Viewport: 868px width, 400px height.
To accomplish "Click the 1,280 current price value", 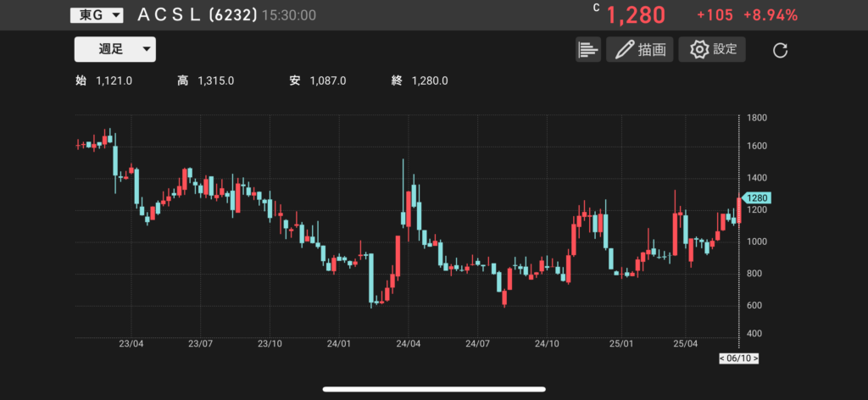I will (x=636, y=15).
